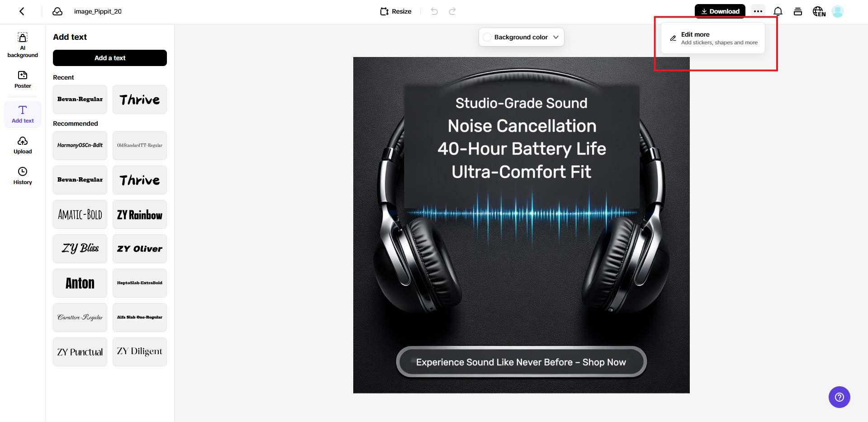Click the image_Pippit_20 project title

(98, 11)
